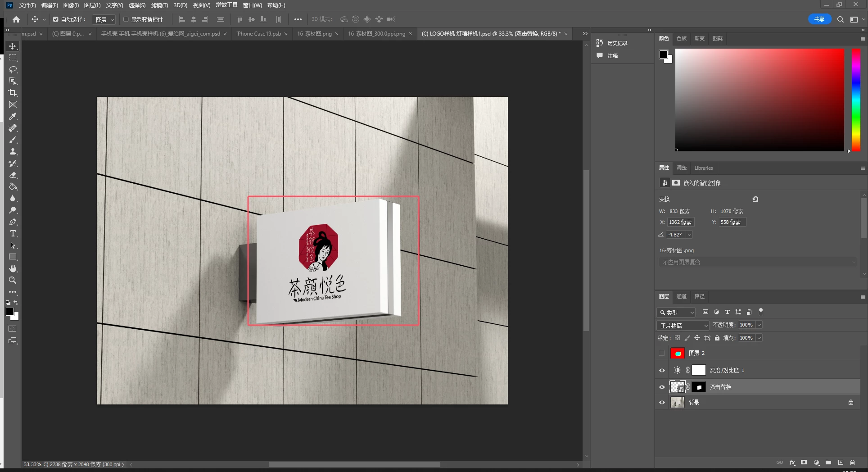Select the Spot Healing Brush tool

(13, 128)
